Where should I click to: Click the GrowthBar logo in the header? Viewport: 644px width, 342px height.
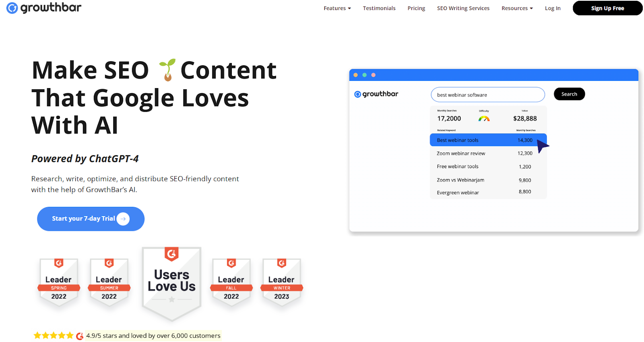click(44, 8)
